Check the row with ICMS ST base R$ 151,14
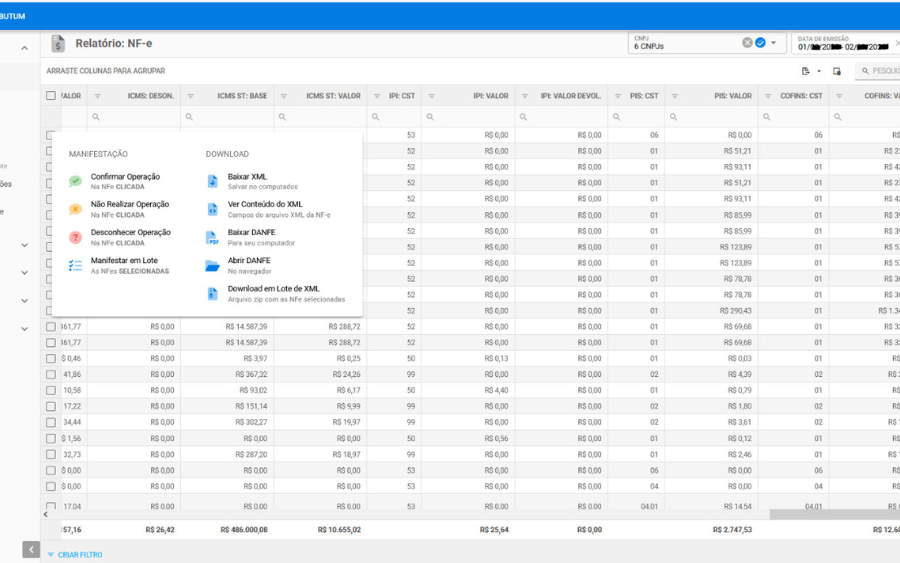900x563 pixels. 51,406
